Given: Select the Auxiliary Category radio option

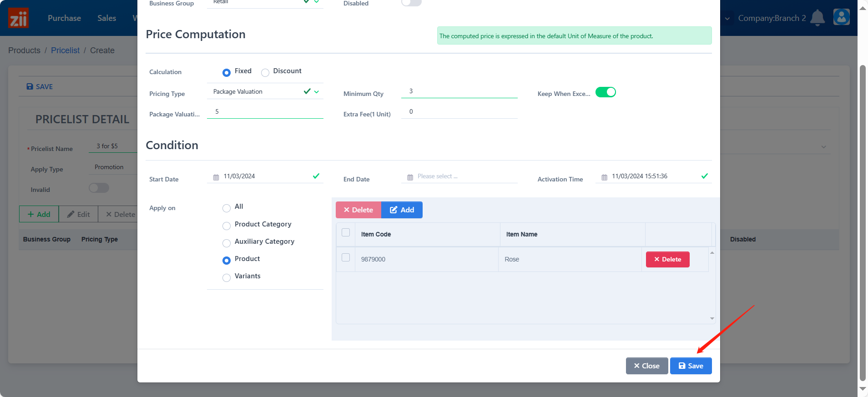Looking at the screenshot, I should pos(226,243).
